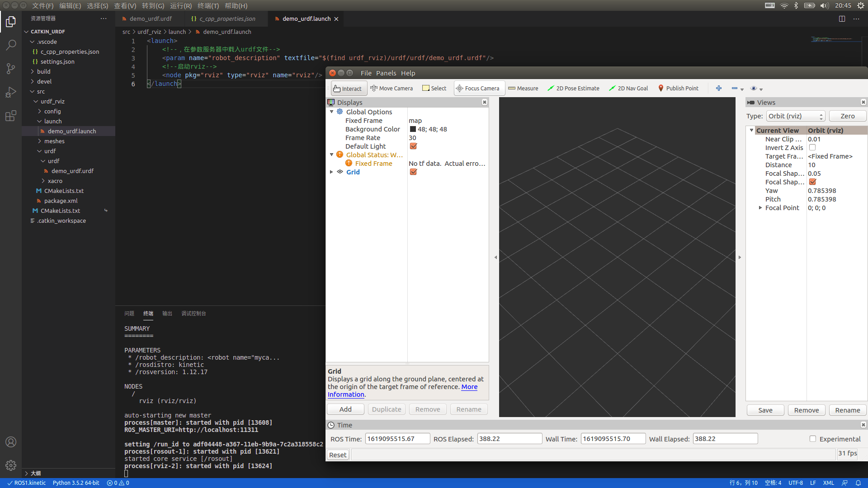
Task: Toggle the Default Light checkbox
Action: pyautogui.click(x=413, y=146)
